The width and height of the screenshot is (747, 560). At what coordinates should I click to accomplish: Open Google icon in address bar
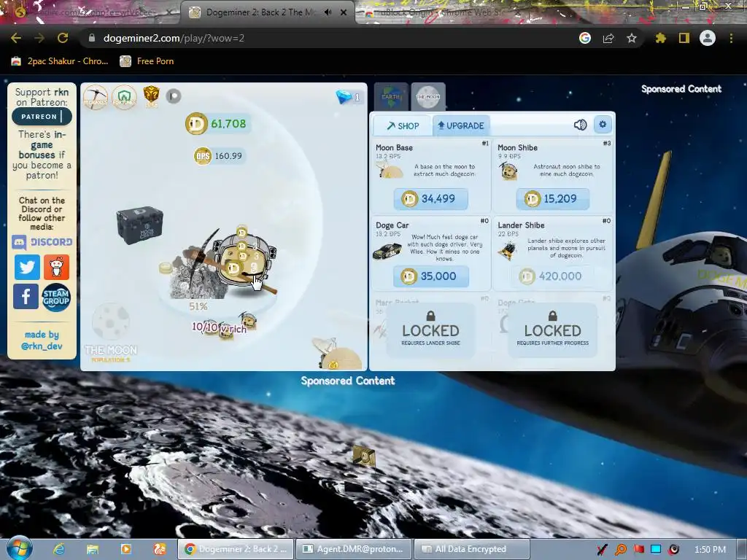585,38
